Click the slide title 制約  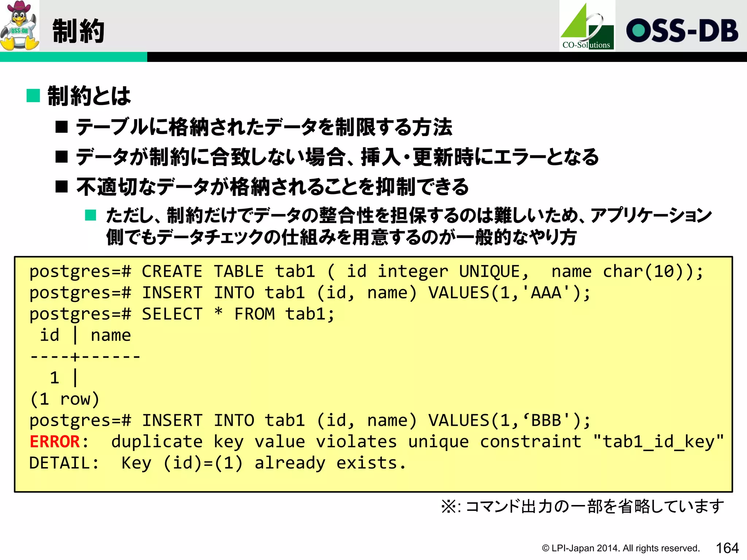pos(78,31)
